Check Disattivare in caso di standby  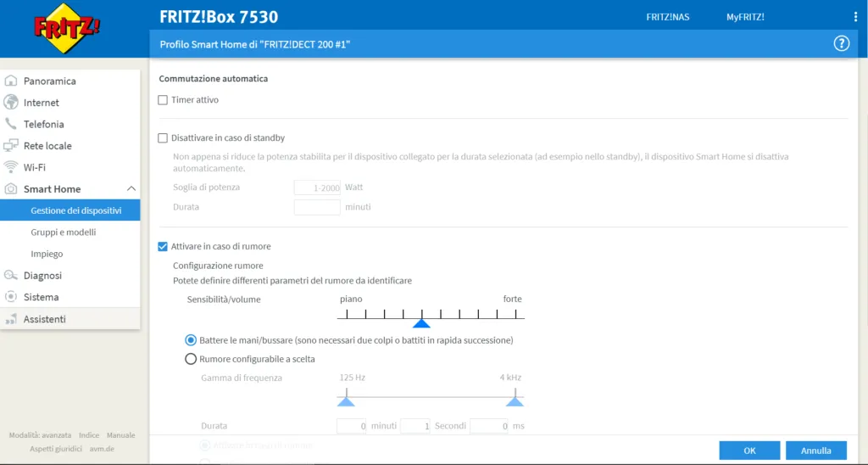(x=163, y=138)
